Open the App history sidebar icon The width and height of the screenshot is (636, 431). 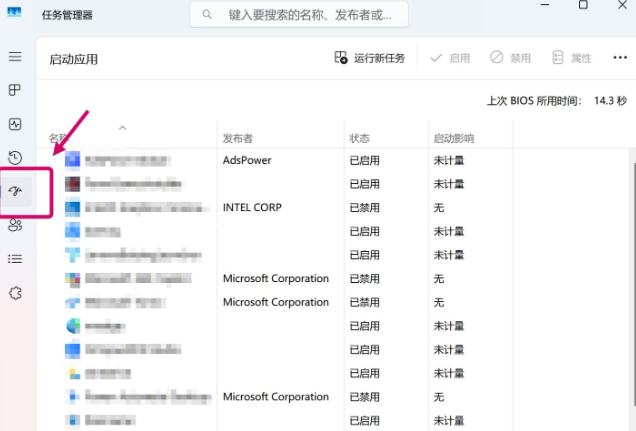[15, 158]
